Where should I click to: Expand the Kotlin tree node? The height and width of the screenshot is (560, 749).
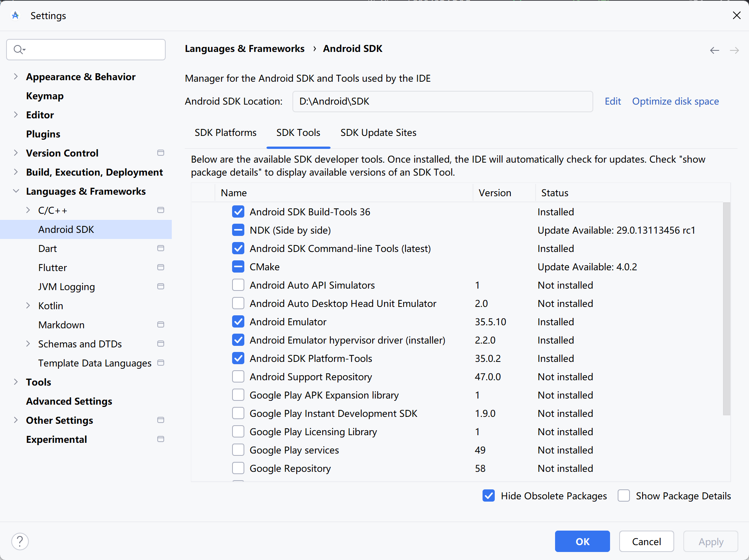coord(28,305)
